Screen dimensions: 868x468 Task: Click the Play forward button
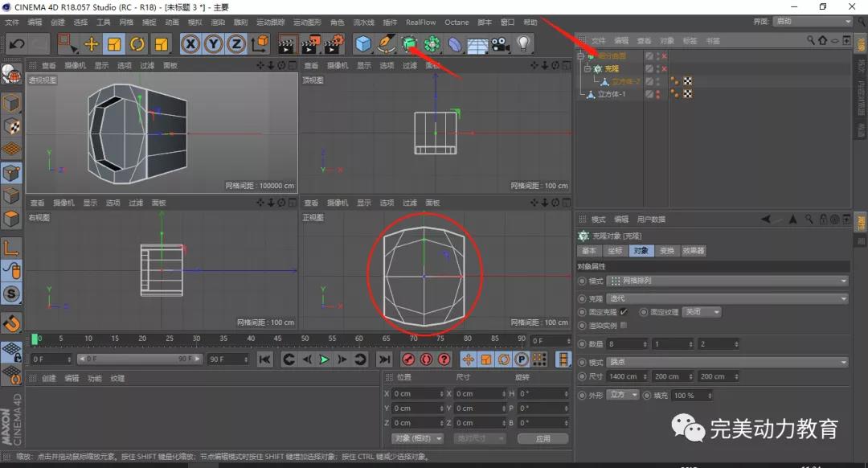324,359
